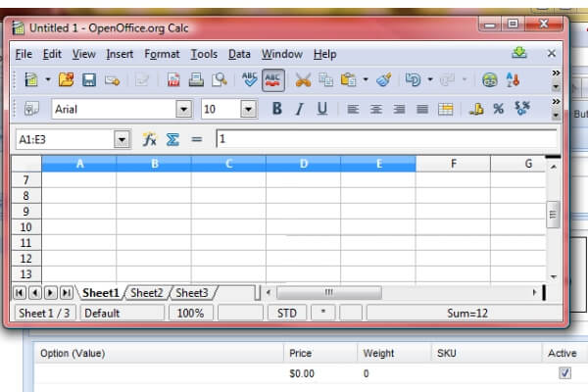The height and width of the screenshot is (392, 588).
Task: Apply Percent number format icon
Action: (499, 109)
